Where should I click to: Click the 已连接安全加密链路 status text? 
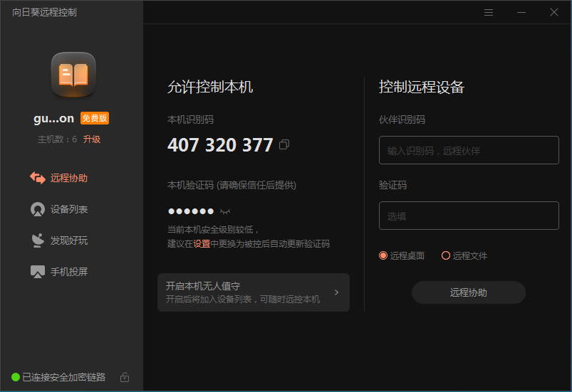(64, 377)
